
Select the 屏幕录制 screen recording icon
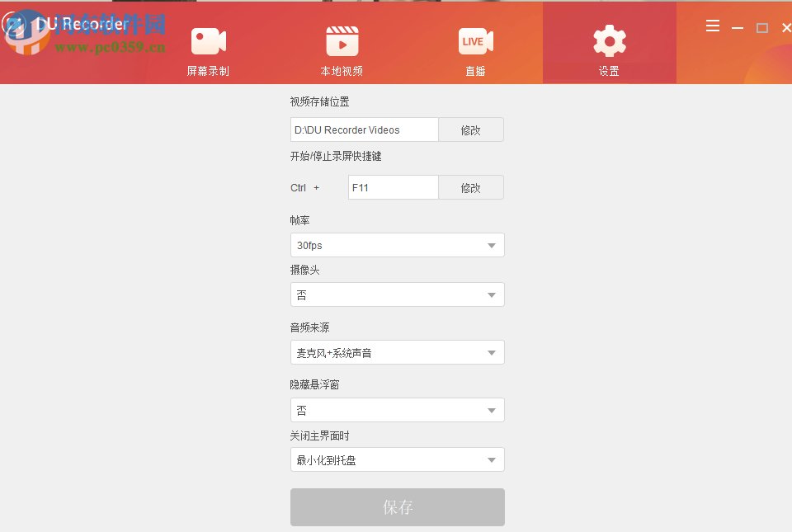pyautogui.click(x=208, y=40)
